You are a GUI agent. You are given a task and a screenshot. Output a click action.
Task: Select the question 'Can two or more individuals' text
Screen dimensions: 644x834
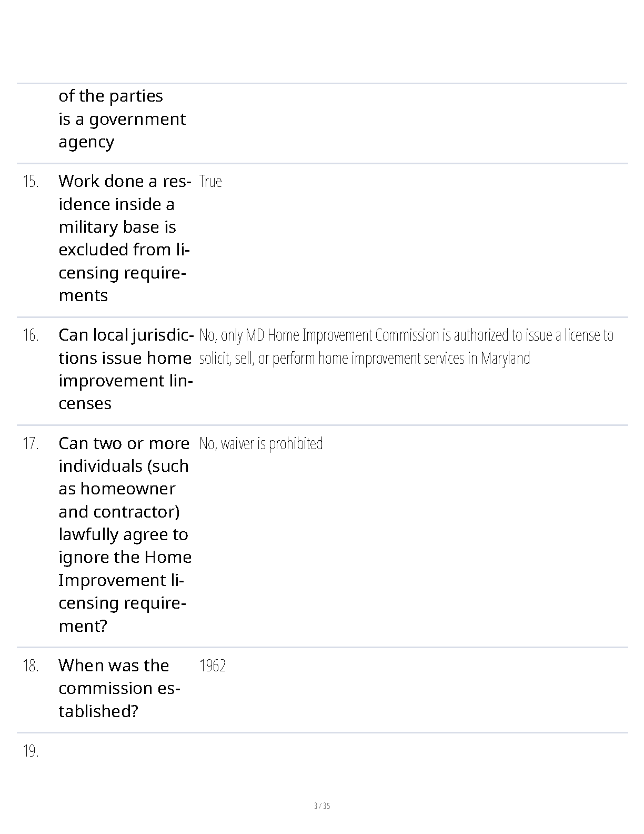[125, 534]
